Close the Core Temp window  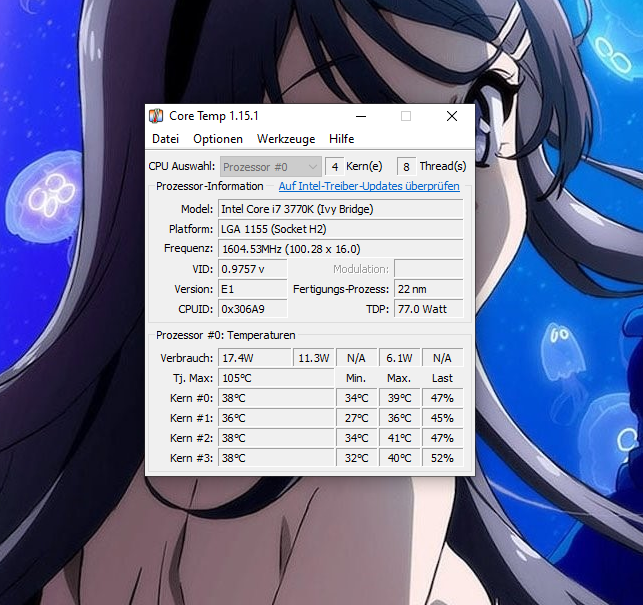452,116
